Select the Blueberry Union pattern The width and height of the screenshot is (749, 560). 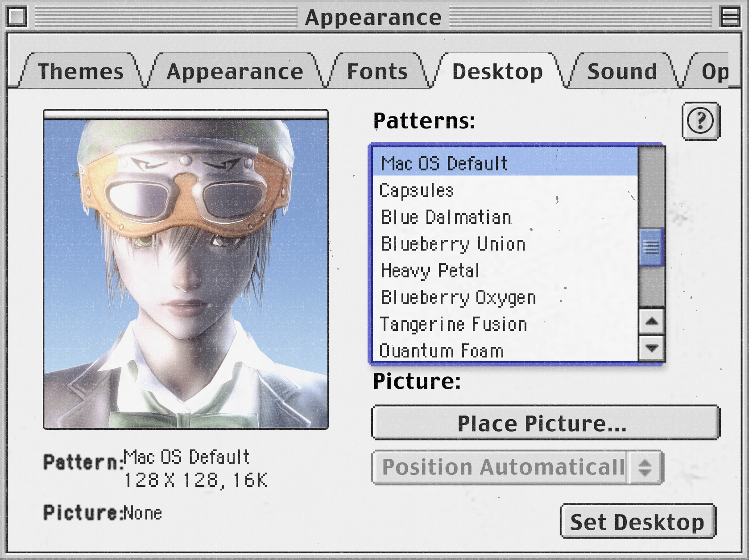click(505, 244)
